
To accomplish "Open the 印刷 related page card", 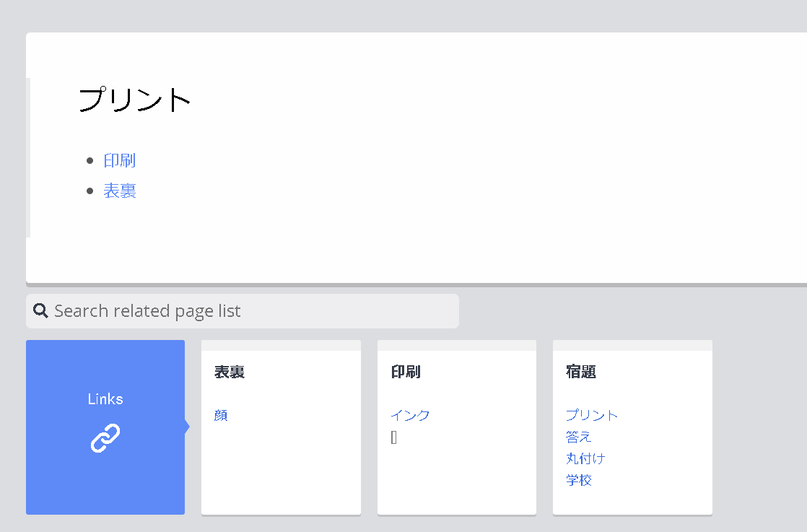I will (x=457, y=476).
